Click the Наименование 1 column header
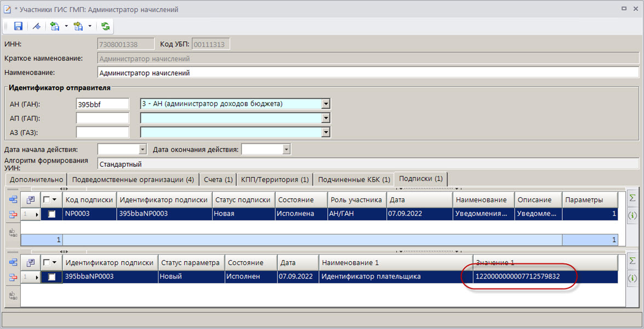Viewport: 644px width, 329px height. pos(395,263)
